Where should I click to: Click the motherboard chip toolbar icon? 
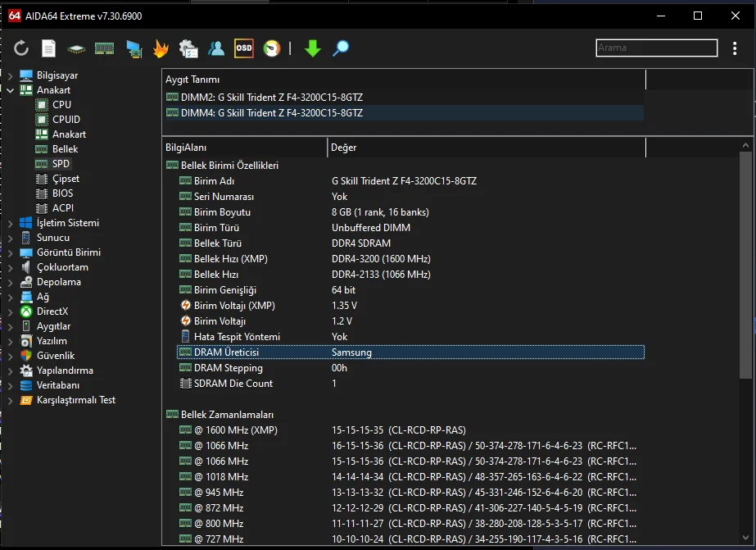(76, 48)
